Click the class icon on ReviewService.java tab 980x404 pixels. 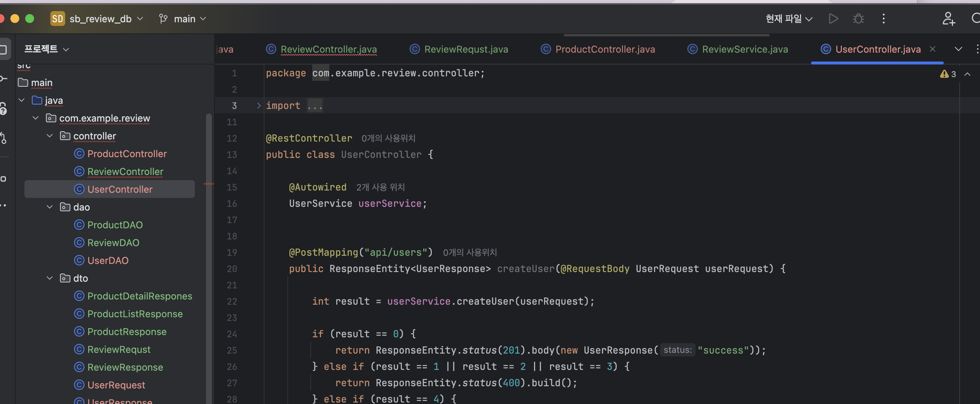click(x=692, y=49)
